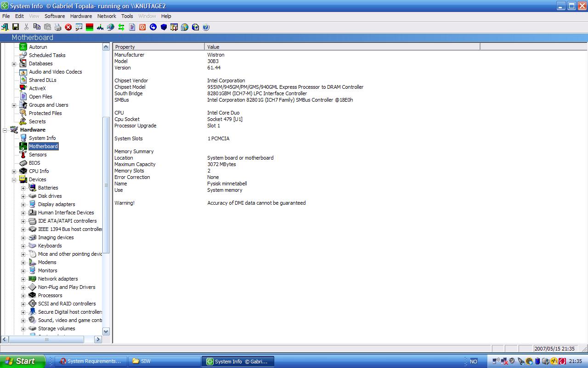The height and width of the screenshot is (368, 588).
Task: Open the File menu
Action: (x=6, y=16)
